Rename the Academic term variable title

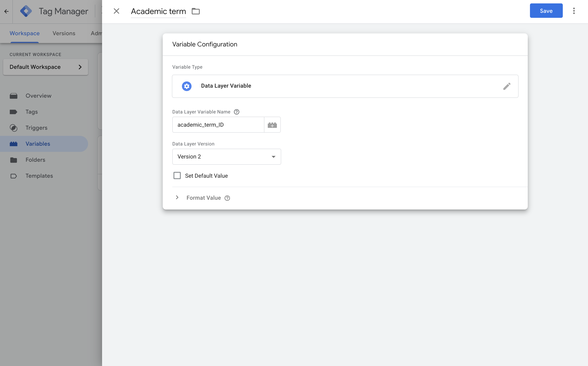coord(158,11)
